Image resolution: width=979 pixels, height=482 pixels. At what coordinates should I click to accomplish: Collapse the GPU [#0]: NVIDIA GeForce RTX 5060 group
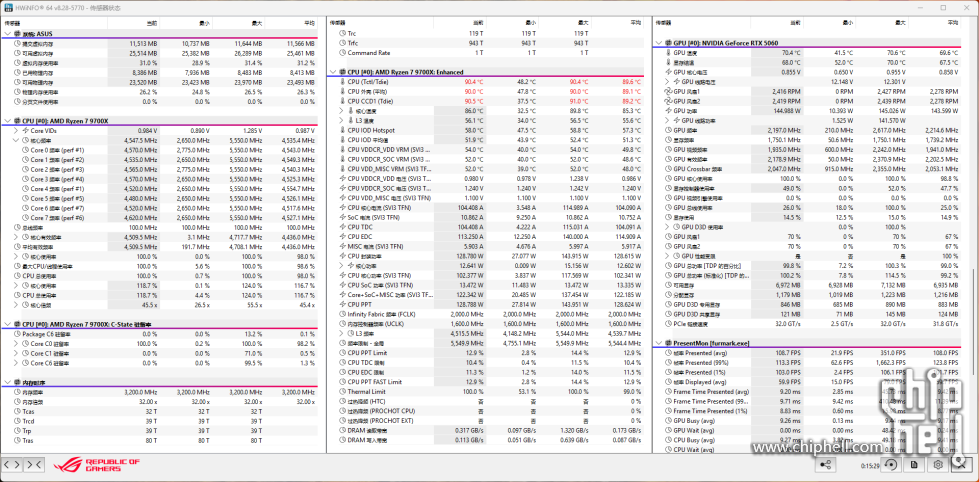(x=659, y=43)
